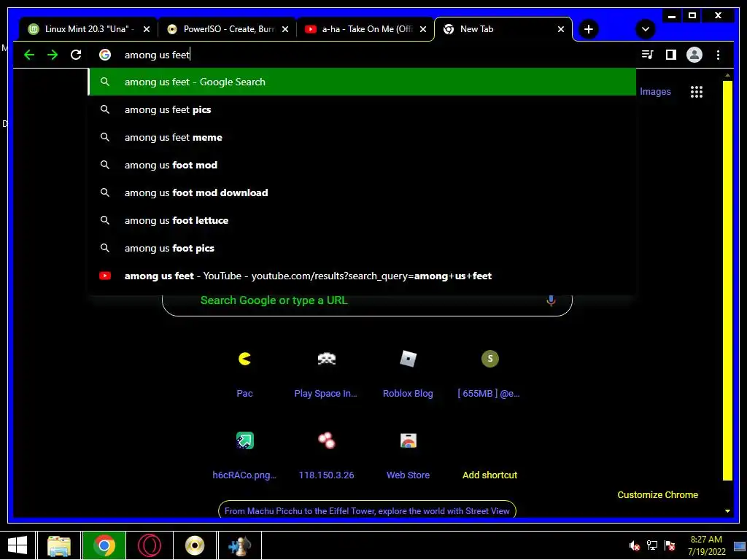Screen dimensions: 747x560
Task: Close the PowerISO tab
Action: 285,29
